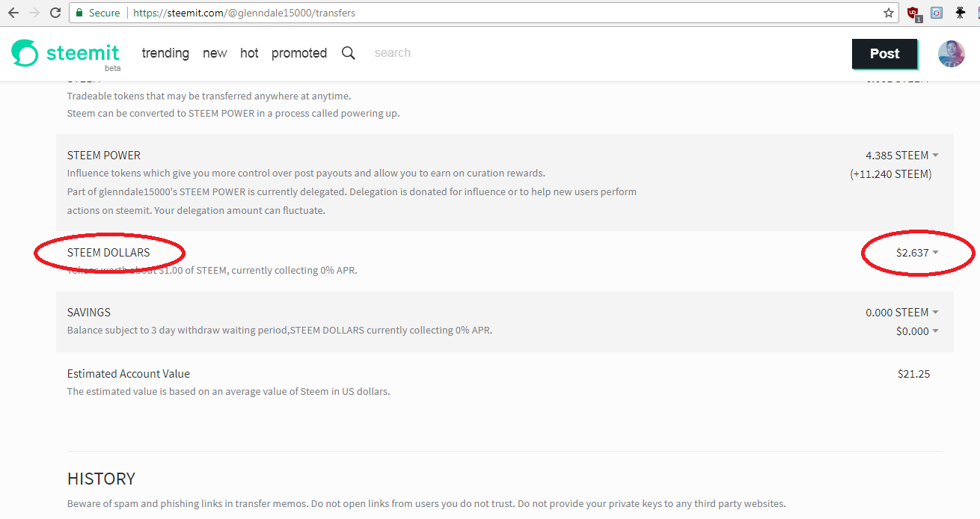980x519 pixels.
Task: Click the '3 day withdraw waiting period' description
Action: (x=280, y=331)
